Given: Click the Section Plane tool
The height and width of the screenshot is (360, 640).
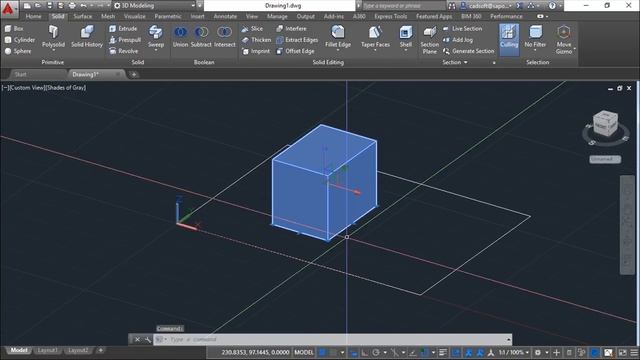Looking at the screenshot, I should tap(429, 40).
